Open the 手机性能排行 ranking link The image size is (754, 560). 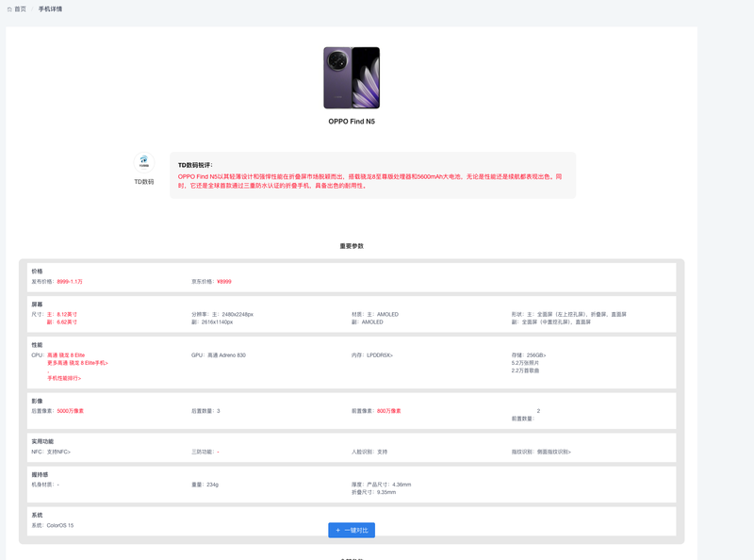click(64, 378)
